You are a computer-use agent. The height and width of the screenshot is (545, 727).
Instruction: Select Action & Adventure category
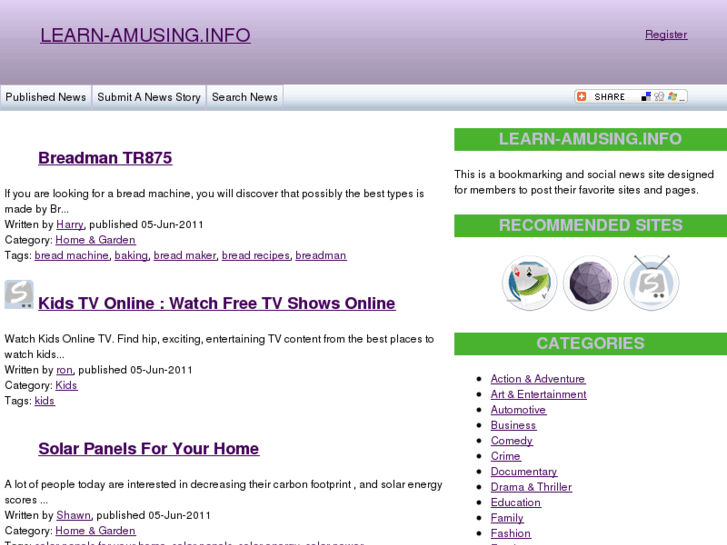pos(538,379)
